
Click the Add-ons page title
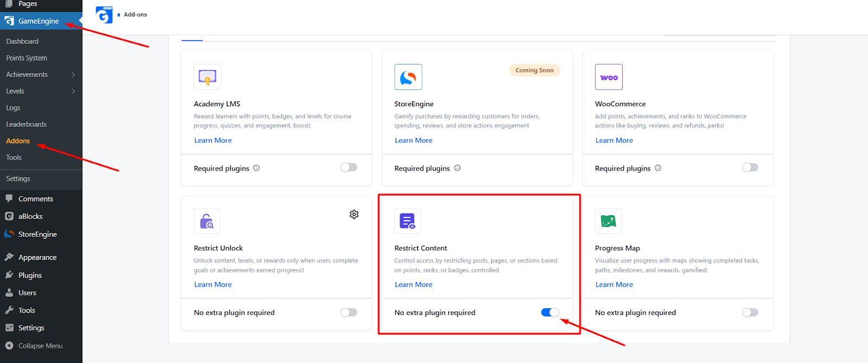point(136,15)
